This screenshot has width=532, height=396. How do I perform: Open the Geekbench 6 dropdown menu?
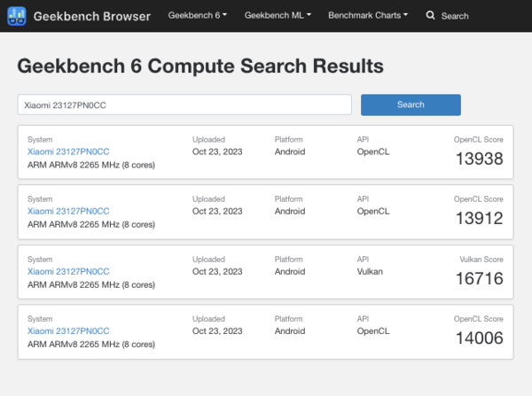(197, 16)
